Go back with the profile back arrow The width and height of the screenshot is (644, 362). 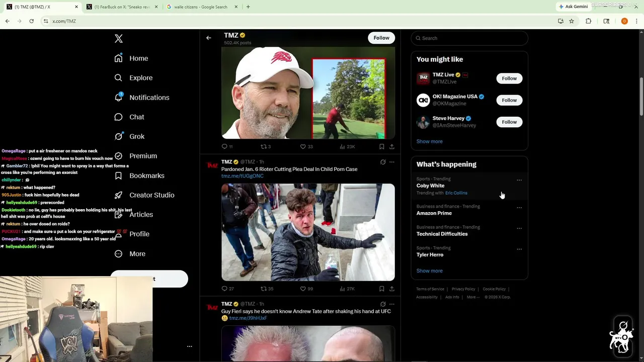[209, 38]
